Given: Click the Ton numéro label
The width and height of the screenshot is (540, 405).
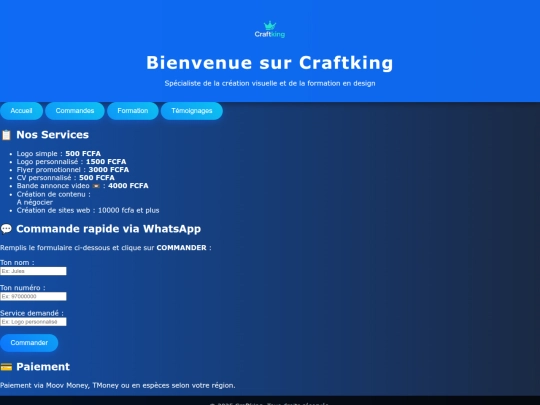Looking at the screenshot, I should coord(23,288).
